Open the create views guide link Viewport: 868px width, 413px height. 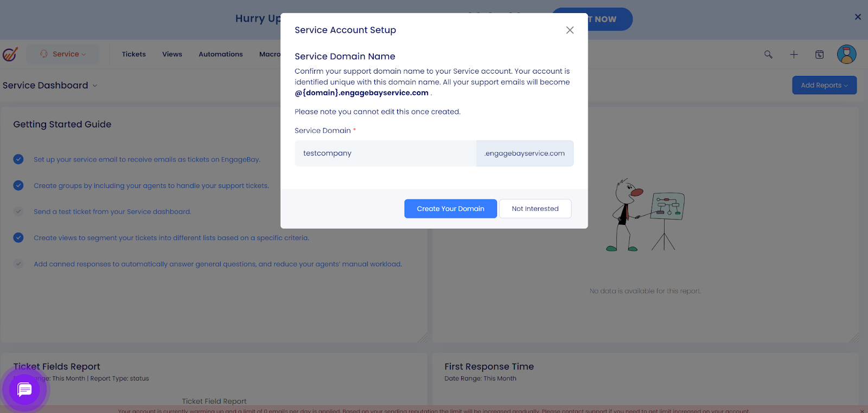(171, 238)
